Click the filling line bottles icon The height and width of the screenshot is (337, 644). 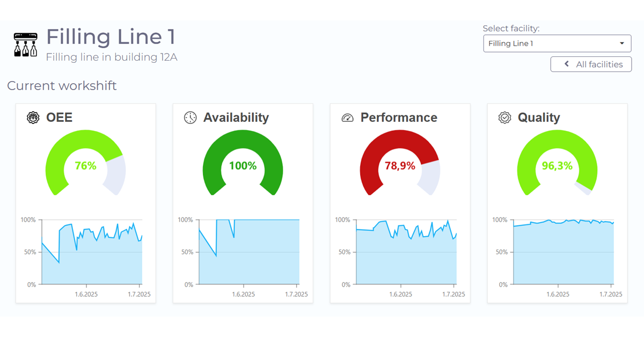(x=26, y=44)
